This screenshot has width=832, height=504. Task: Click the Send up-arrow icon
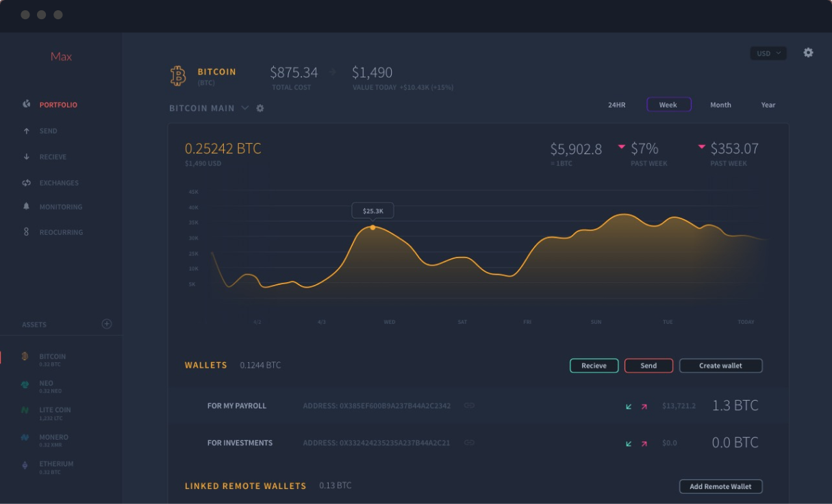click(x=27, y=131)
